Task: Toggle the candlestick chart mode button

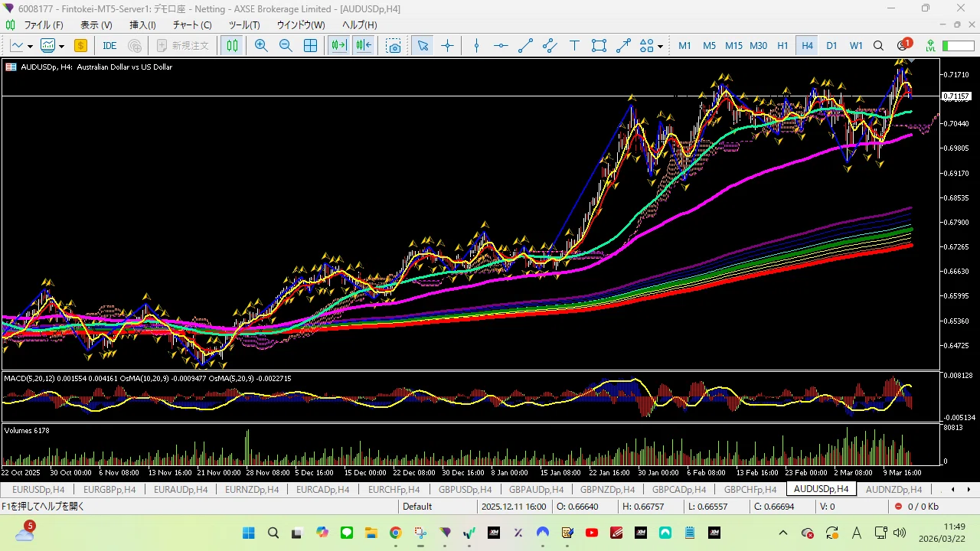Action: click(x=232, y=45)
